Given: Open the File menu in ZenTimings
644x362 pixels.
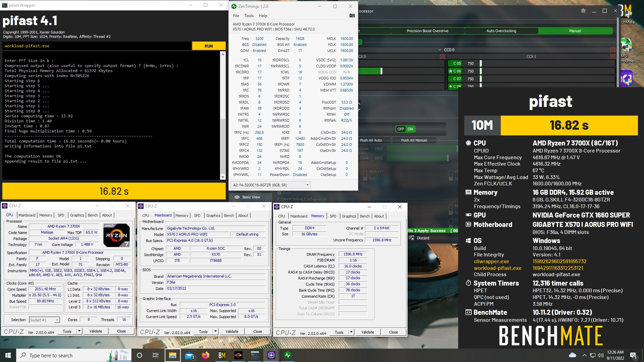Looking at the screenshot, I should pyautogui.click(x=236, y=16).
